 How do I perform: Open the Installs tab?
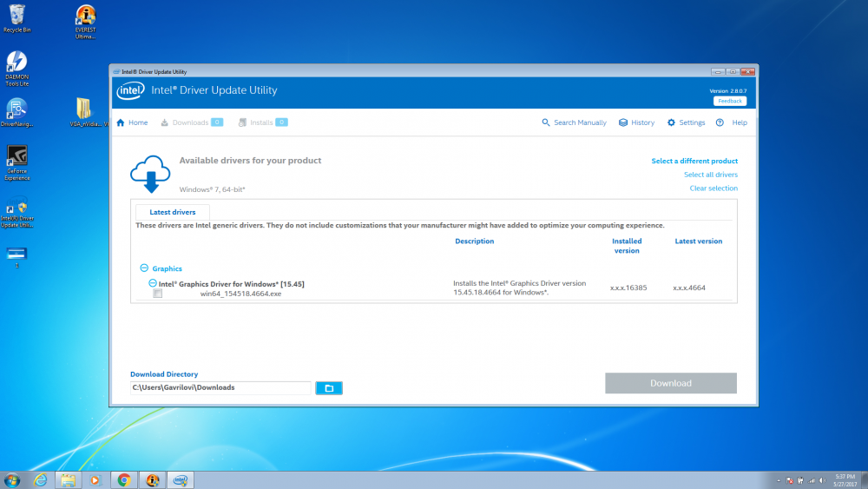tap(261, 122)
